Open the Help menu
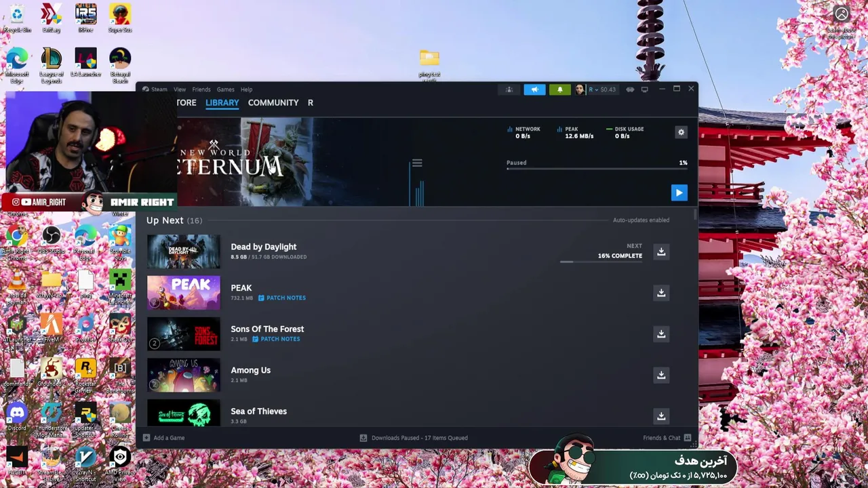868x488 pixels. 246,89
